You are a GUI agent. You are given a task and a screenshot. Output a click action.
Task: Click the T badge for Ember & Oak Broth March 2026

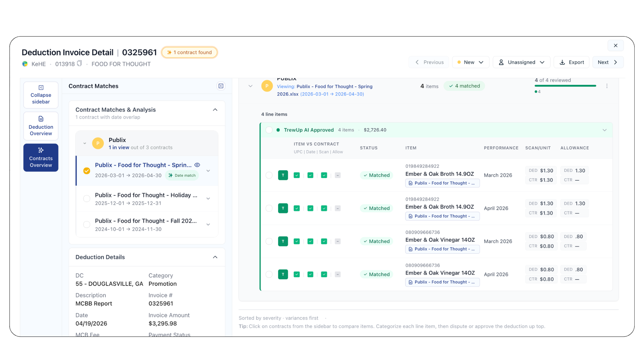(283, 175)
